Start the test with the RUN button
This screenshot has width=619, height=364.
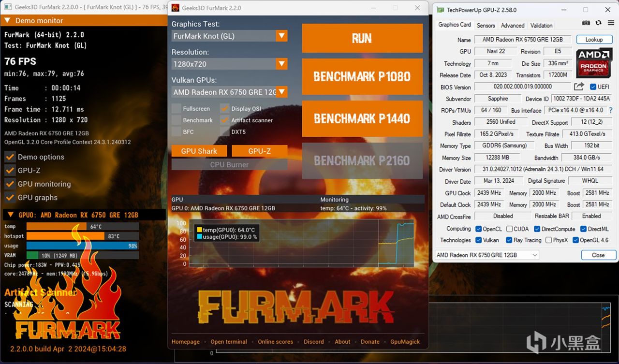(x=362, y=38)
